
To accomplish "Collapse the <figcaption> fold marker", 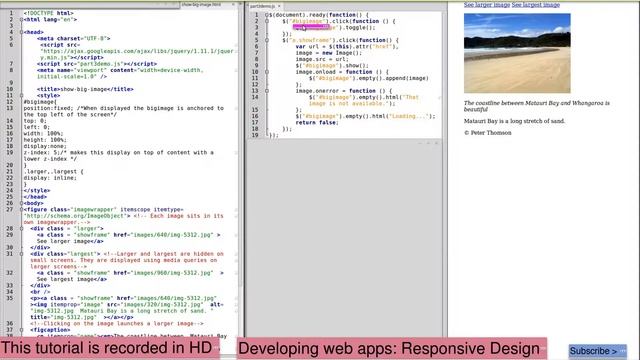I will (x=22, y=330).
